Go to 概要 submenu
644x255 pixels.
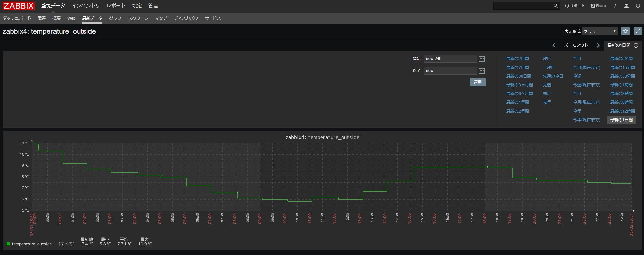(57, 18)
